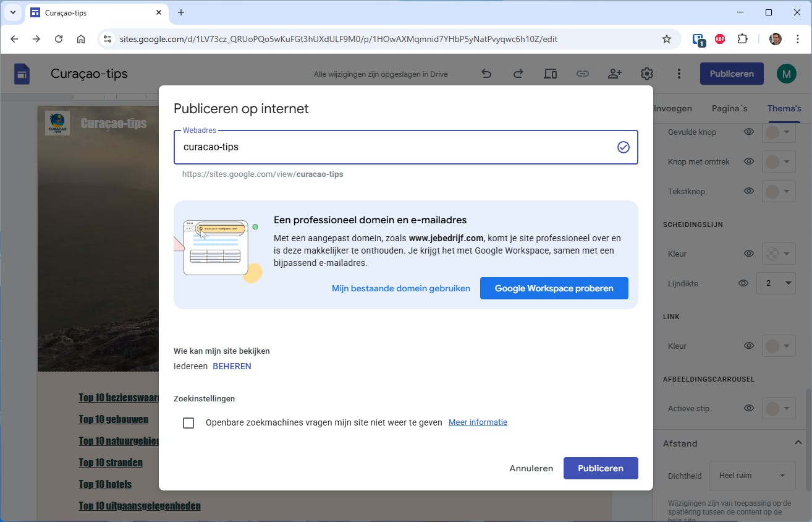Toggle visibility for Link Kleur
The width and height of the screenshot is (812, 522).
749,346
